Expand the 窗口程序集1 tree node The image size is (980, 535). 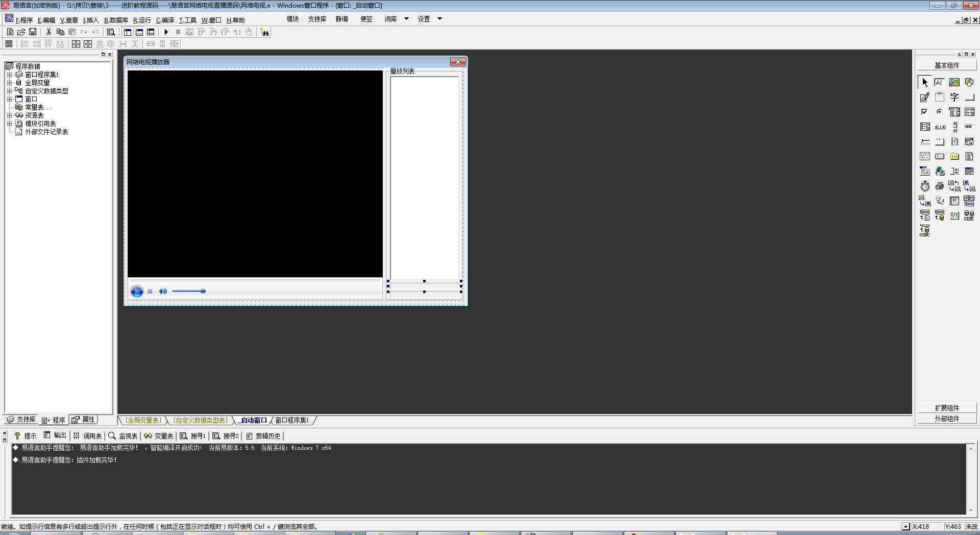click(x=9, y=75)
